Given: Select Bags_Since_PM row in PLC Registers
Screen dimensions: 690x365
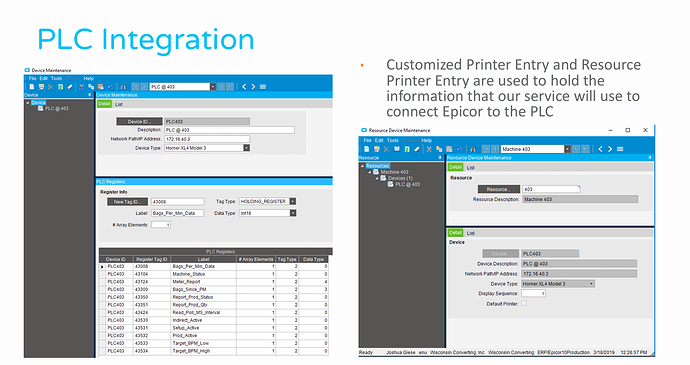Looking at the screenshot, I should tap(214, 290).
